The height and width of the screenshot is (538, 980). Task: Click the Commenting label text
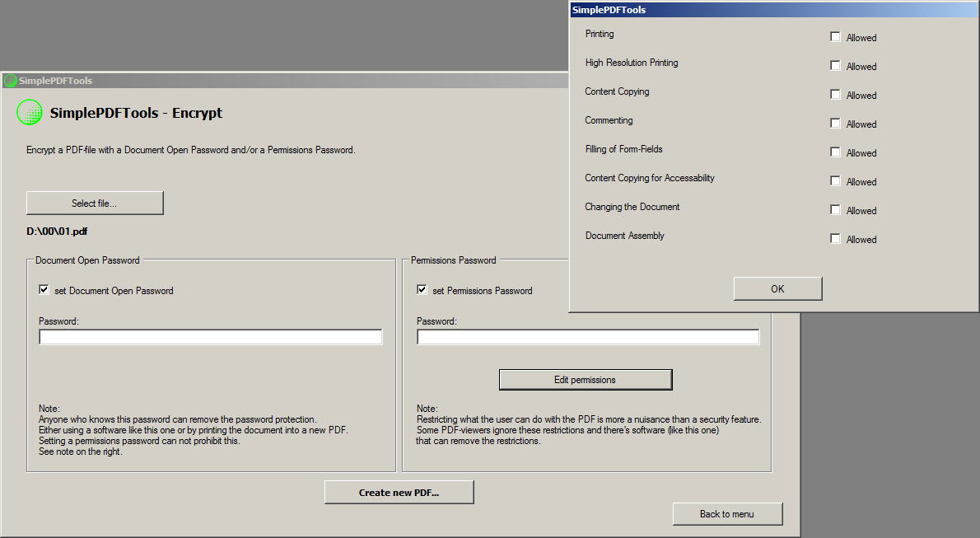point(609,120)
